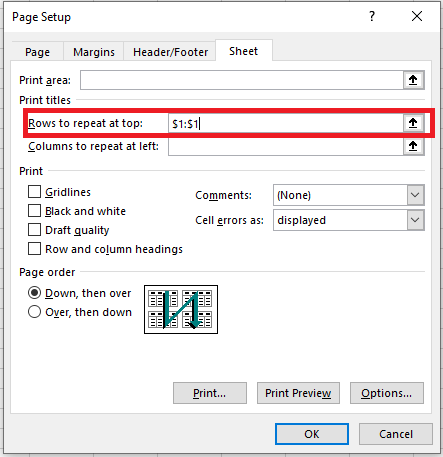Screen dimensions: 443x457
Task: Select Over, then down page order
Action: [35, 312]
